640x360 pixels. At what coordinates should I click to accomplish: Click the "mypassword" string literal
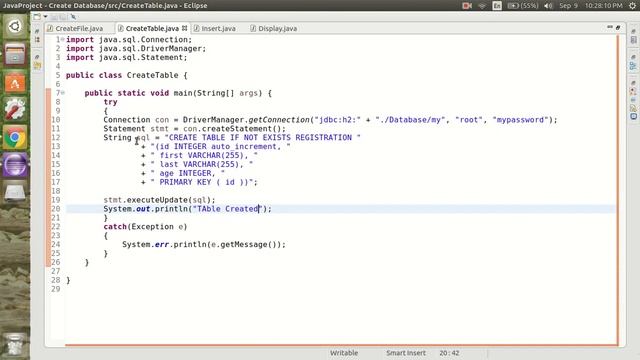coord(520,120)
